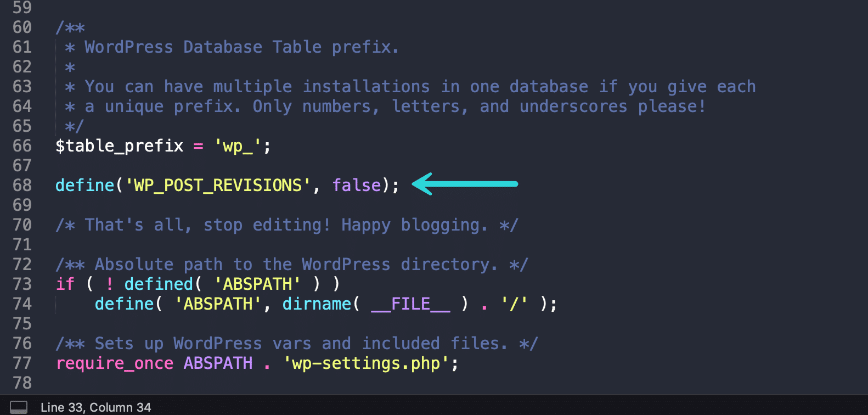
Task: Click the Line 33, Column 34 status text
Action: 95,407
